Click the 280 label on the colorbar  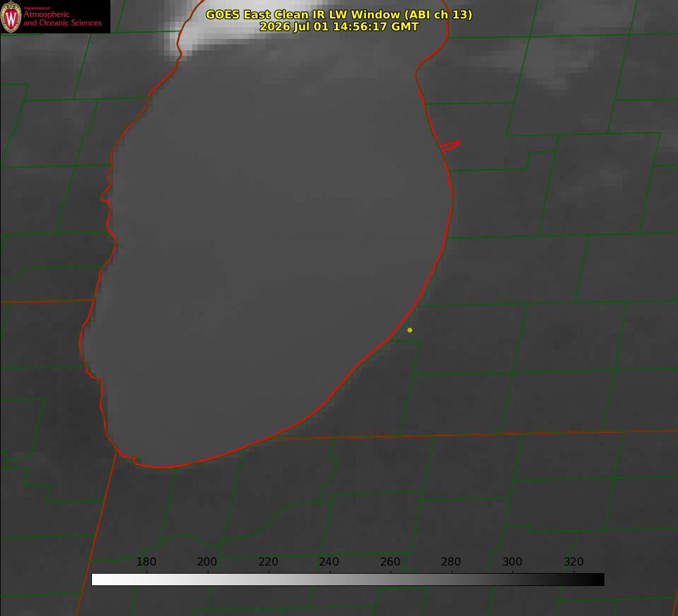click(451, 561)
